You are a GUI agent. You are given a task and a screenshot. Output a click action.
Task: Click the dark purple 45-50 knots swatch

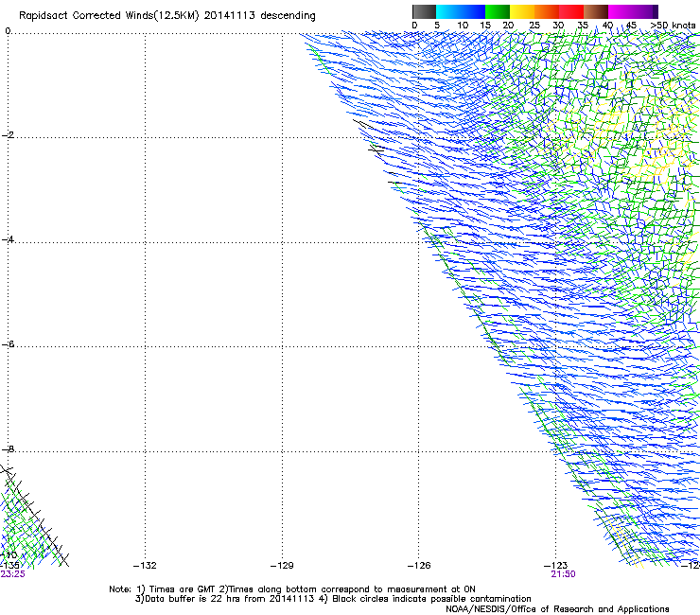coord(645,11)
